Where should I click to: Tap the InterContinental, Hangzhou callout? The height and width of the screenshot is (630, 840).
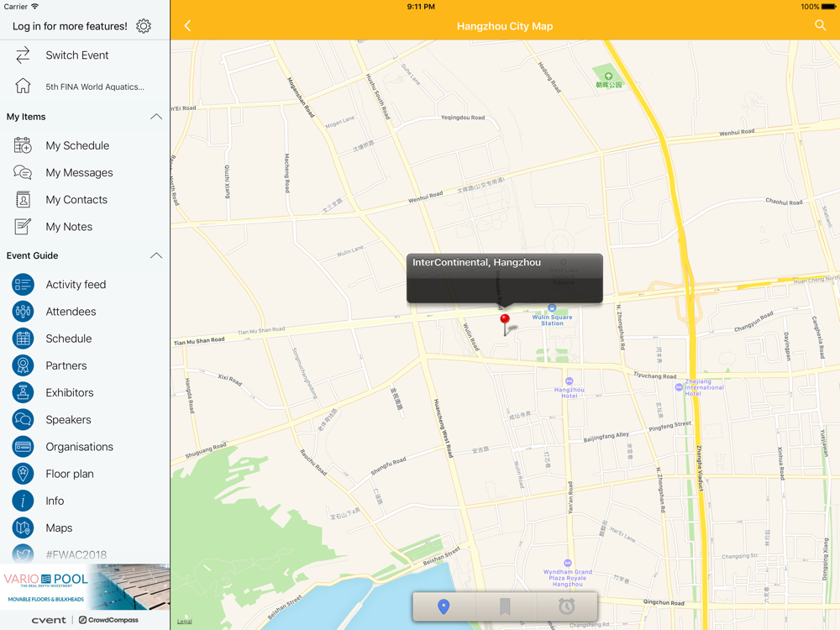(x=504, y=278)
